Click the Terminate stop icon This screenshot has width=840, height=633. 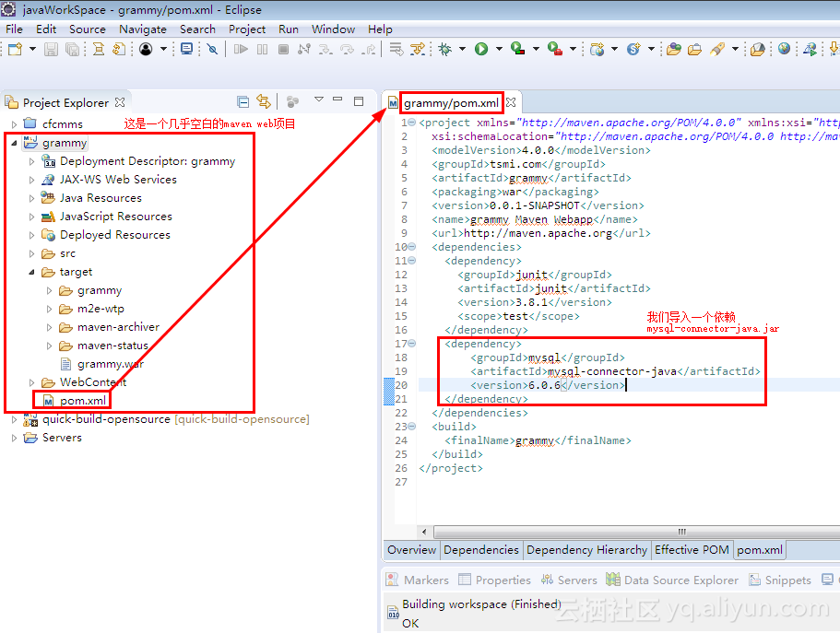(283, 49)
